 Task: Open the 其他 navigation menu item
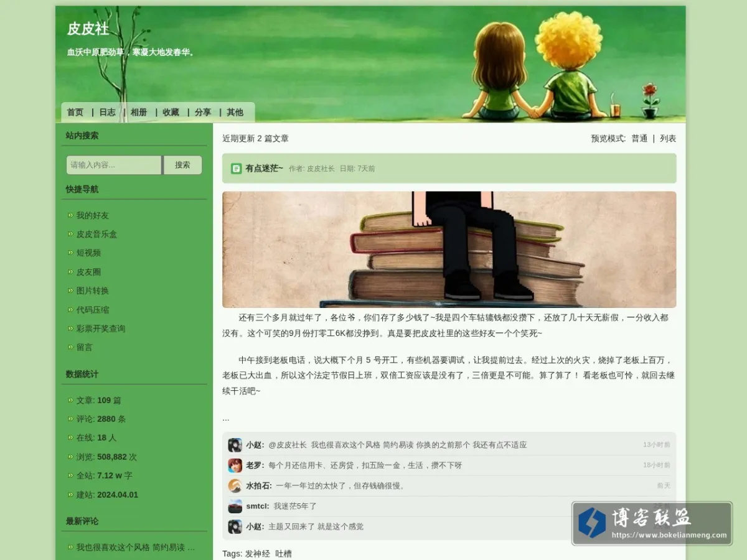coord(235,112)
